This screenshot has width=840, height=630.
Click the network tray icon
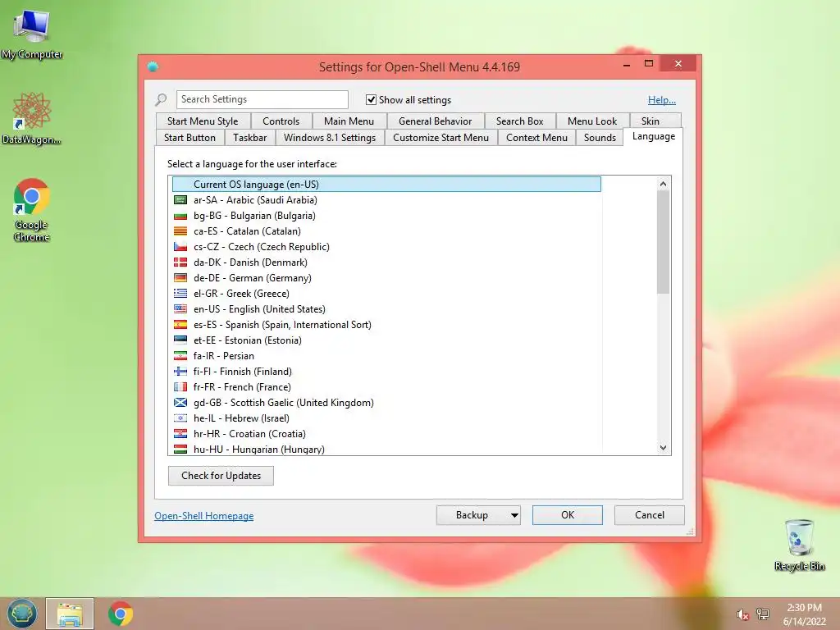763,614
